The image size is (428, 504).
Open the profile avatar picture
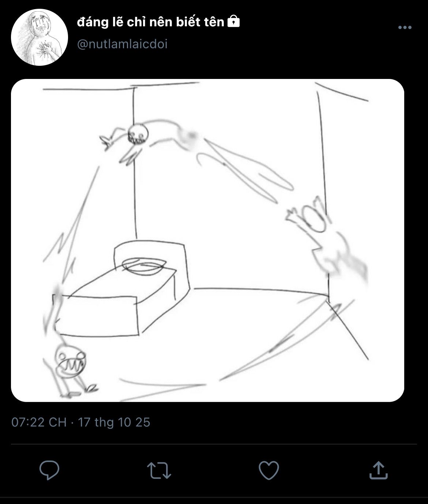tap(40, 37)
